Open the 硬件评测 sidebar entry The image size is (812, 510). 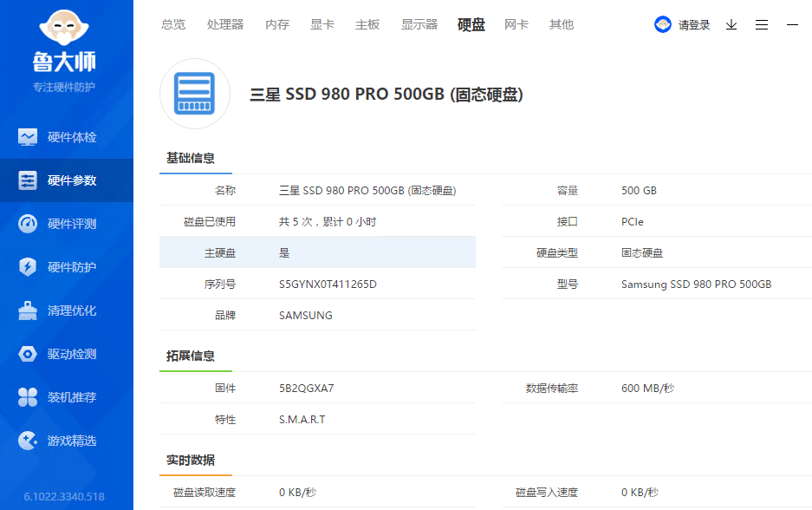coord(66,224)
